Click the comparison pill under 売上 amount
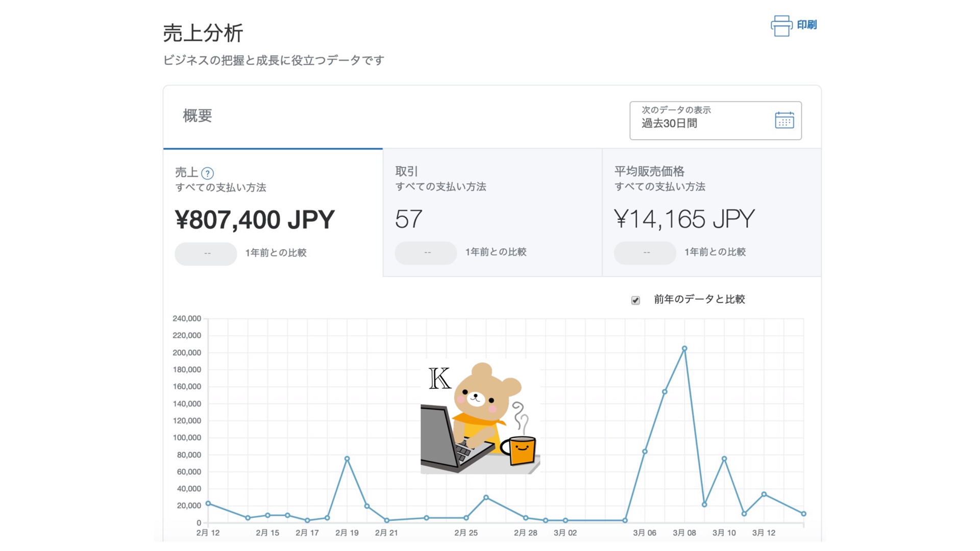Viewport: 980px width, 551px height. (x=206, y=254)
